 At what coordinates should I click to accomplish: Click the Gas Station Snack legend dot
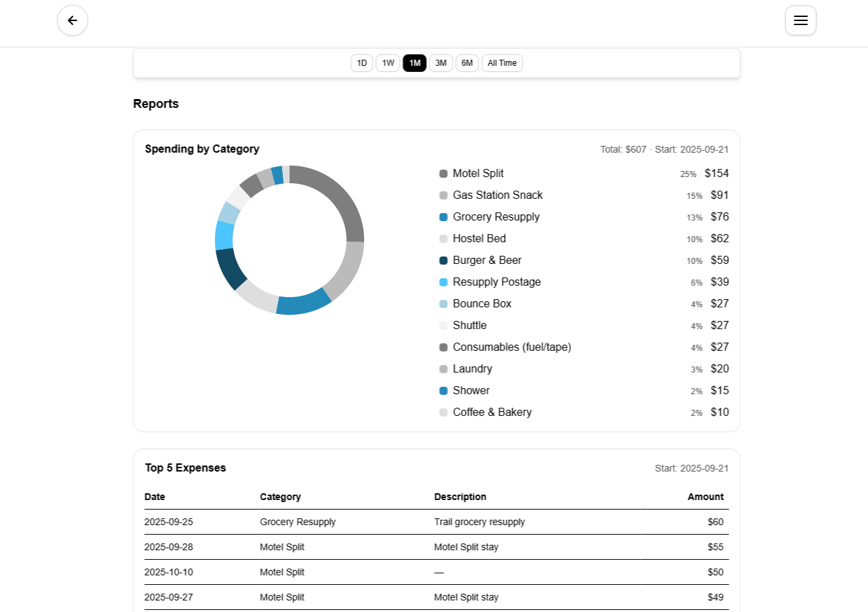pos(443,195)
